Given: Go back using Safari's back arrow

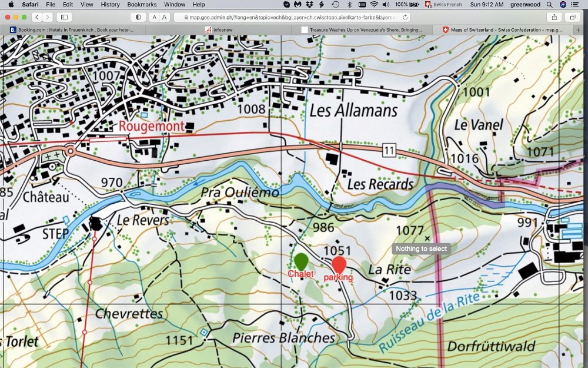Looking at the screenshot, I should [x=37, y=18].
